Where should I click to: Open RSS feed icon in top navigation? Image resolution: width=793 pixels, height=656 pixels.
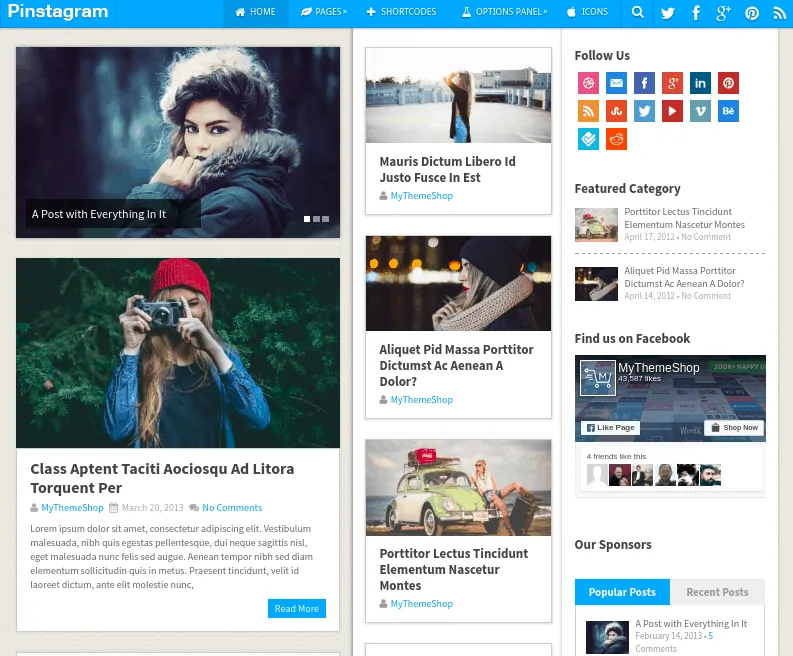780,13
